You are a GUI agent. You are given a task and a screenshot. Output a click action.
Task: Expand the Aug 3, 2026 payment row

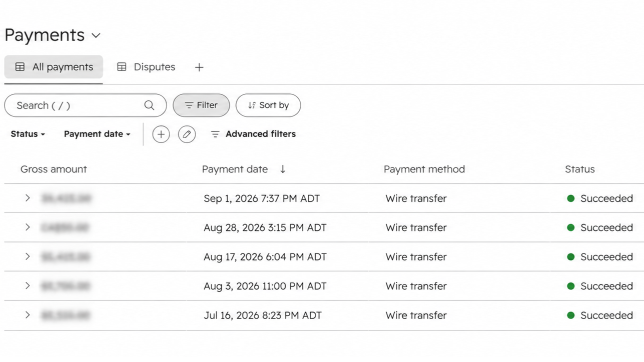[x=28, y=285]
